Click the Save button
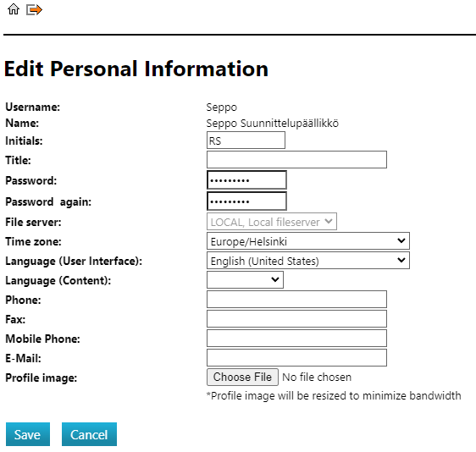This screenshot has width=476, height=452. pyautogui.click(x=28, y=434)
